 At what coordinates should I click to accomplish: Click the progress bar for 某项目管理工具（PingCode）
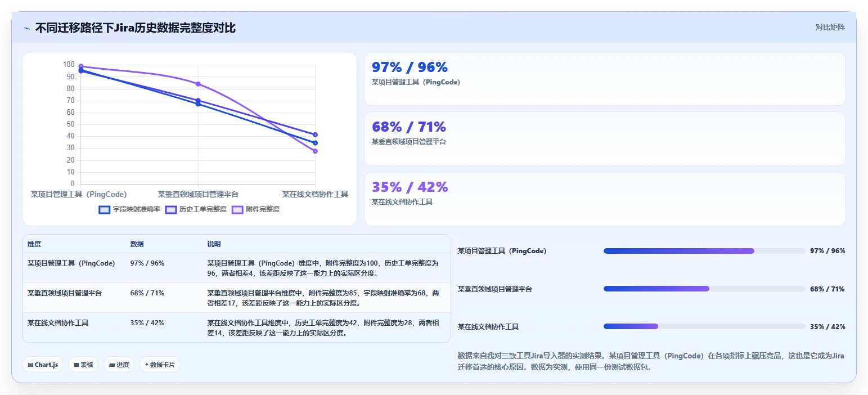(x=704, y=251)
